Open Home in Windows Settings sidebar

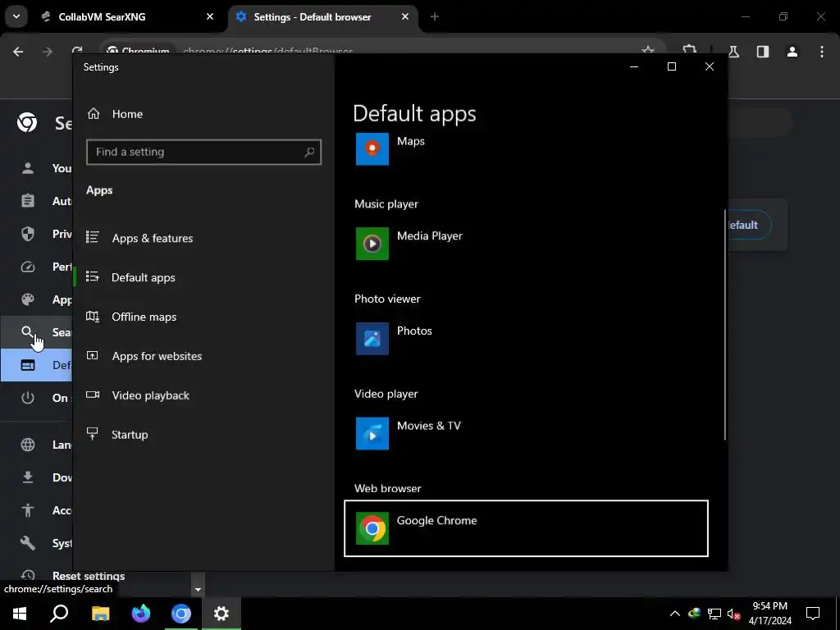(x=115, y=114)
